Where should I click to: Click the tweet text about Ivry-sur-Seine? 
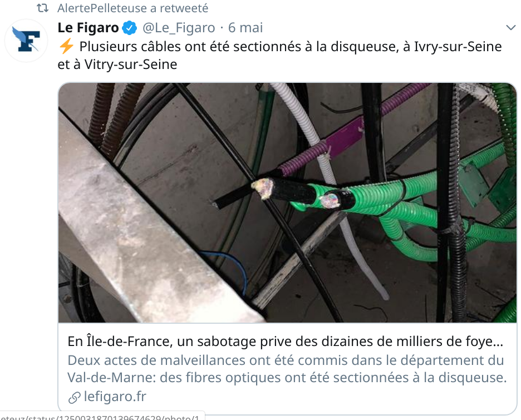[x=280, y=55]
